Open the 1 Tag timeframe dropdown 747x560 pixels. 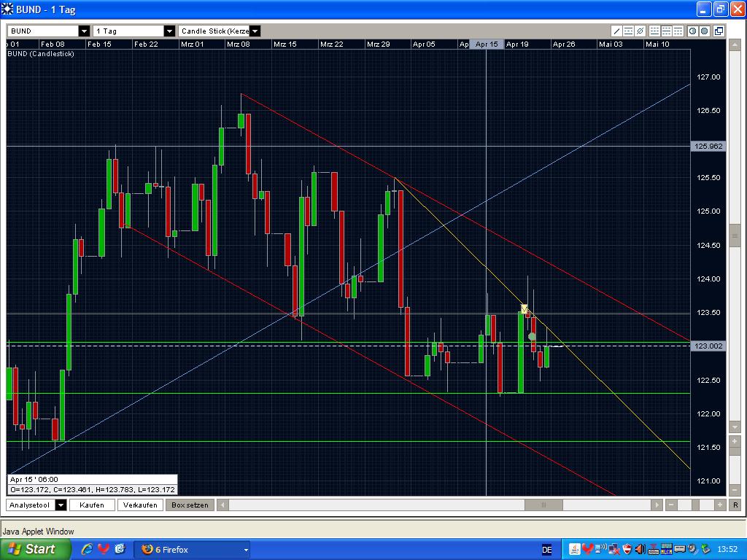[169, 31]
